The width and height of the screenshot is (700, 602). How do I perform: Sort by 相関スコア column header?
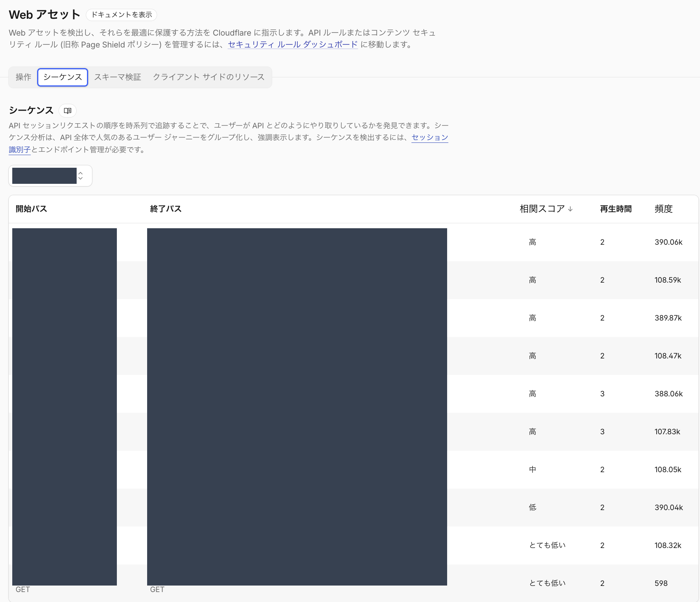[x=546, y=209]
